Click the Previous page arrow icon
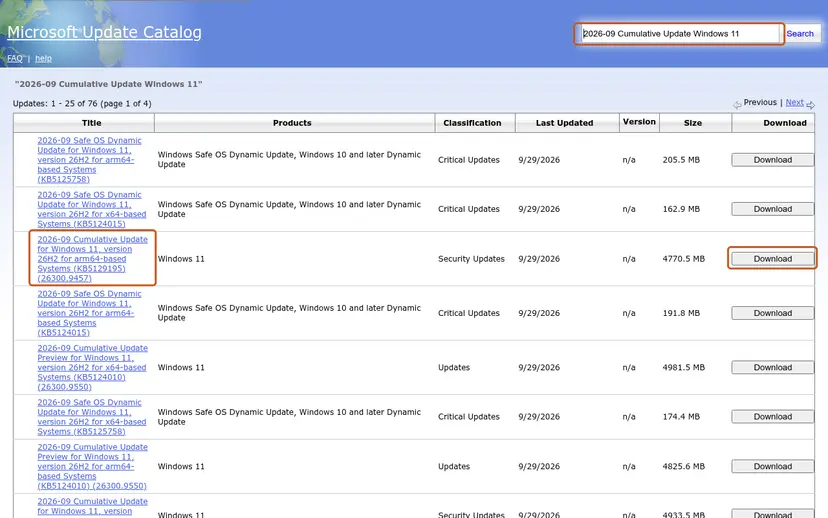 (x=737, y=105)
